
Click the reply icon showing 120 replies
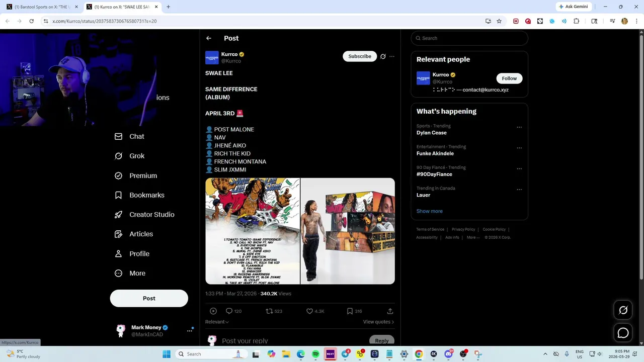point(229,311)
